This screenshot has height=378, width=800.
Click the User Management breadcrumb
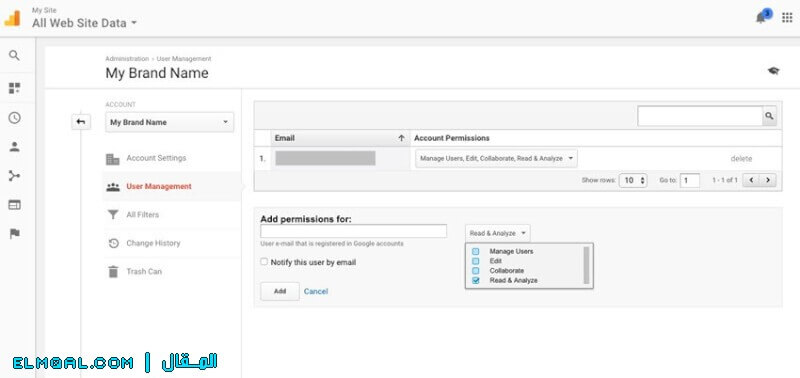184,59
